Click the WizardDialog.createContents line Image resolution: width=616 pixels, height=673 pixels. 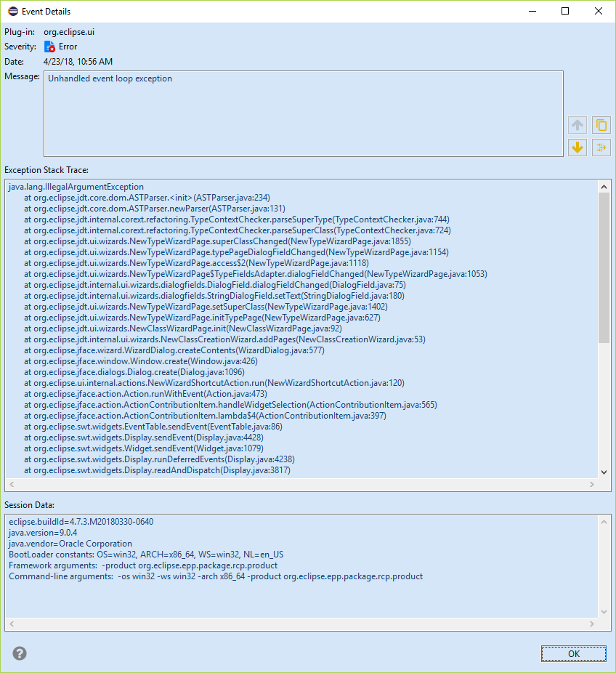174,350
